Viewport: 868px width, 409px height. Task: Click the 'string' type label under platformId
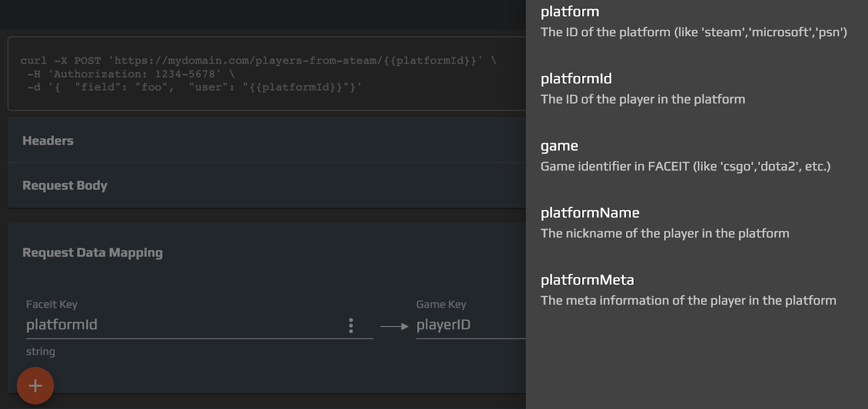click(x=41, y=352)
